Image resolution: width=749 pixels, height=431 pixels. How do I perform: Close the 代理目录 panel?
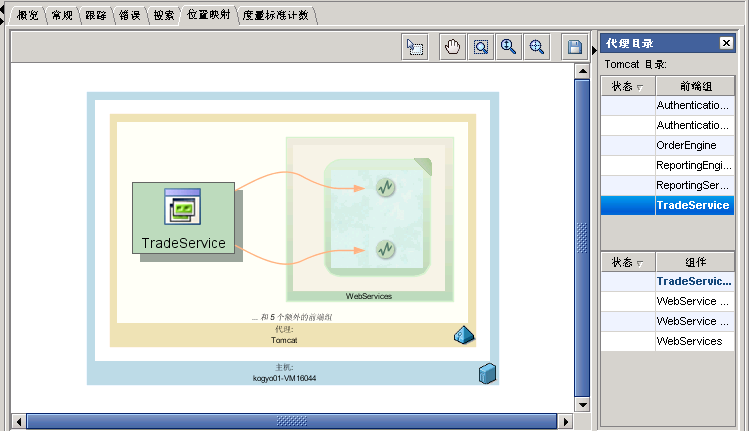click(726, 43)
